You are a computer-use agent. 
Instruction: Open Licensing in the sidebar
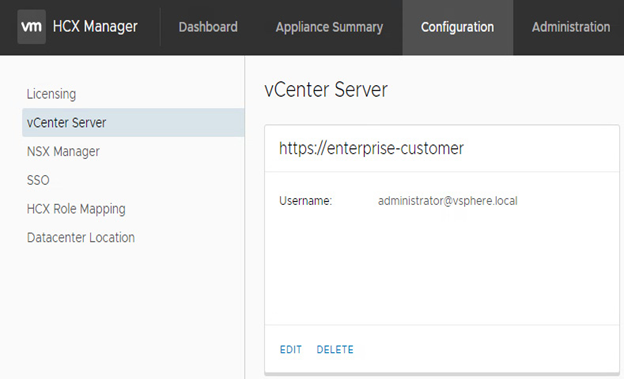point(51,94)
